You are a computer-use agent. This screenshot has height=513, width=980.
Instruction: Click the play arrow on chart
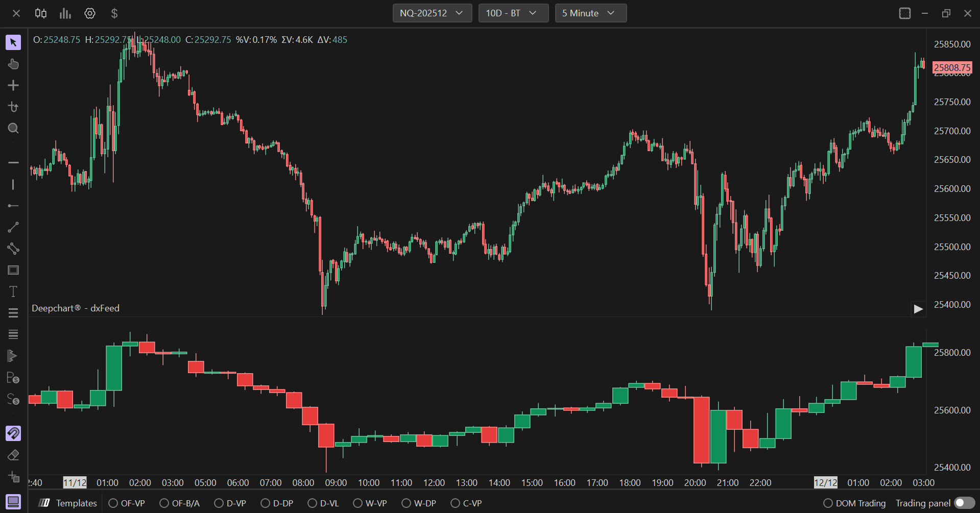[918, 309]
